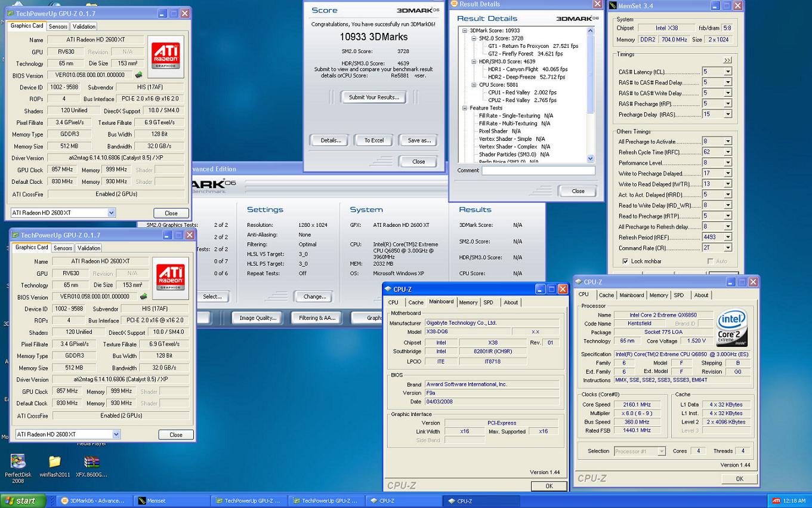
Task: Open PerfectDisk 2008 desktop icon
Action: [x=18, y=469]
